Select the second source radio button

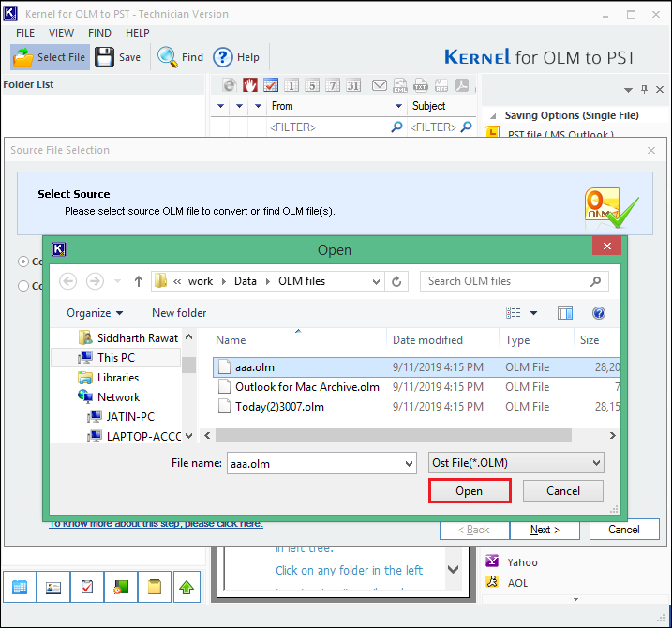click(x=23, y=286)
